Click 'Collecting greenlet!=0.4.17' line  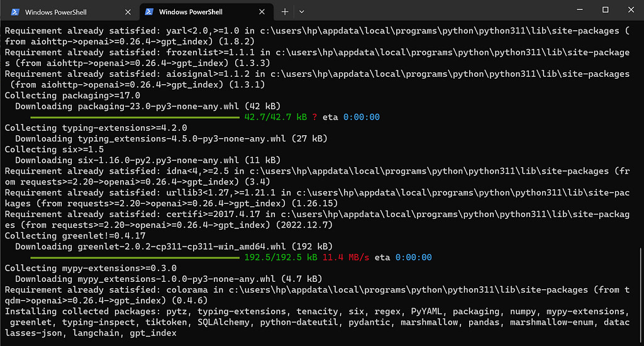[75, 235]
